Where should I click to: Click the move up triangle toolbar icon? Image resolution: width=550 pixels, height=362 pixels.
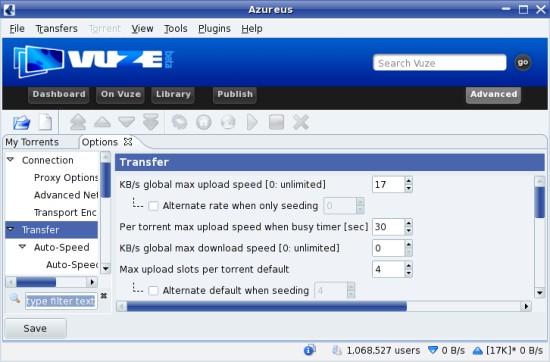click(x=102, y=122)
